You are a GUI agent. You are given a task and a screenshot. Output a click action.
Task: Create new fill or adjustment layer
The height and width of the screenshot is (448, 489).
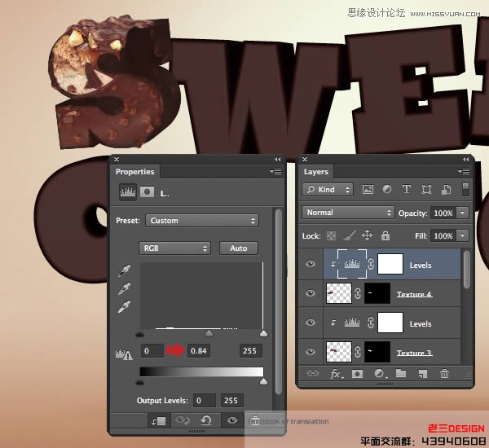click(x=380, y=374)
